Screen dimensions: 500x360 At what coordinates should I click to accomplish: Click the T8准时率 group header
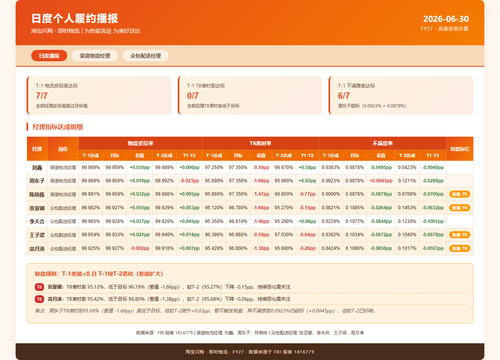click(260, 143)
